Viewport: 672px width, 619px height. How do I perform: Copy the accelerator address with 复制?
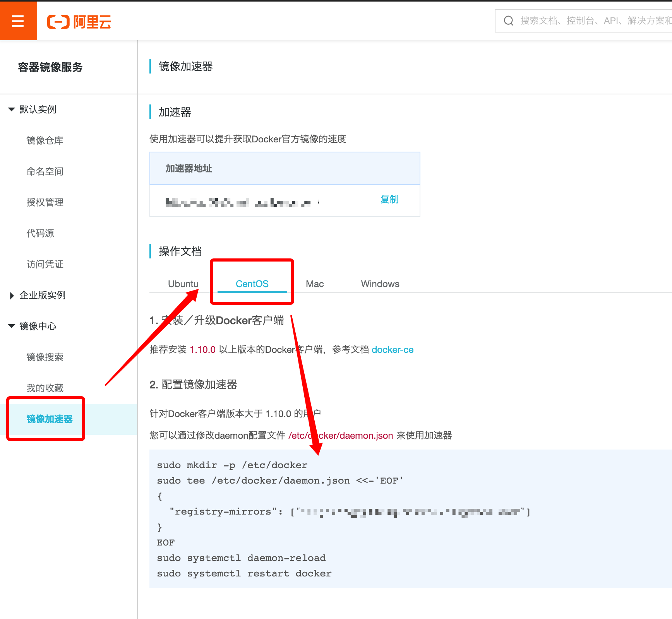click(x=389, y=199)
